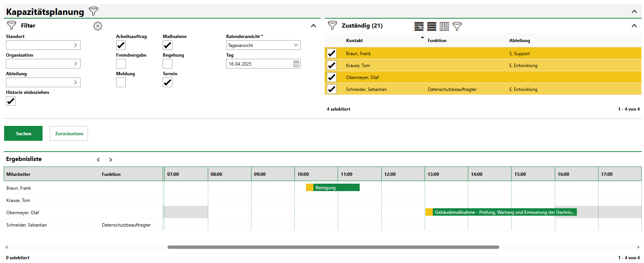Screen dimensions: 644x263
Task: Click the funnel icon beside Filter heading
Action: click(x=12, y=25)
